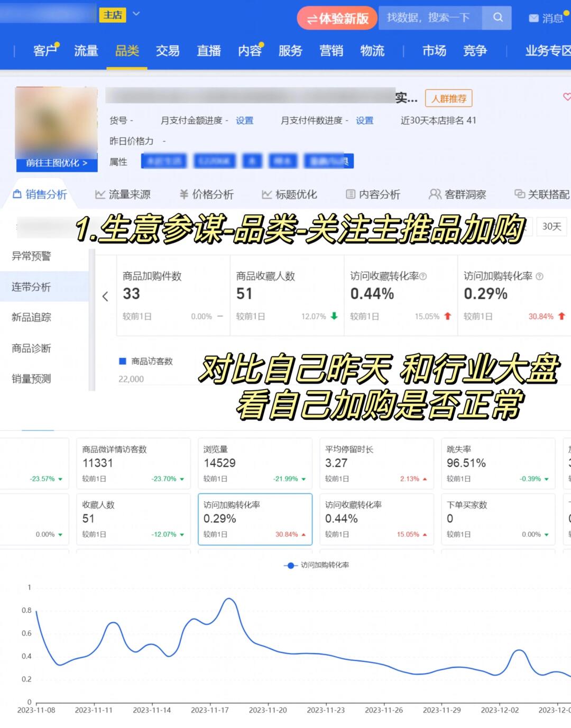Expand the 主店 shop dropdown arrow
571x728 pixels.
[x=136, y=14]
